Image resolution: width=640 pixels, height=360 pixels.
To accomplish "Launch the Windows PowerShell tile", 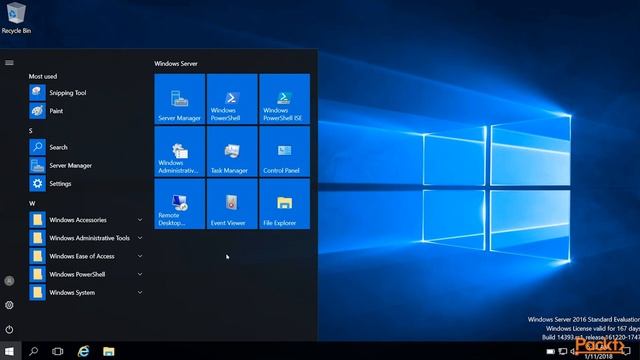I will [232, 99].
